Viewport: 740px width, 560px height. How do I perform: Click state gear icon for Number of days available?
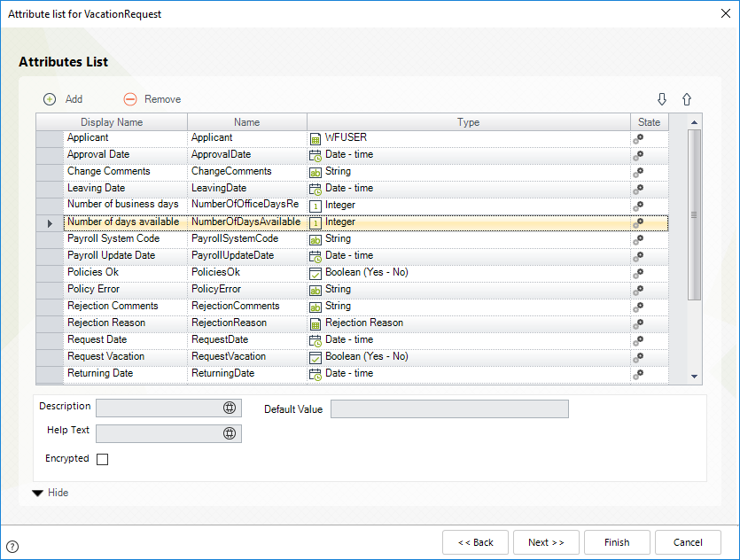point(638,222)
